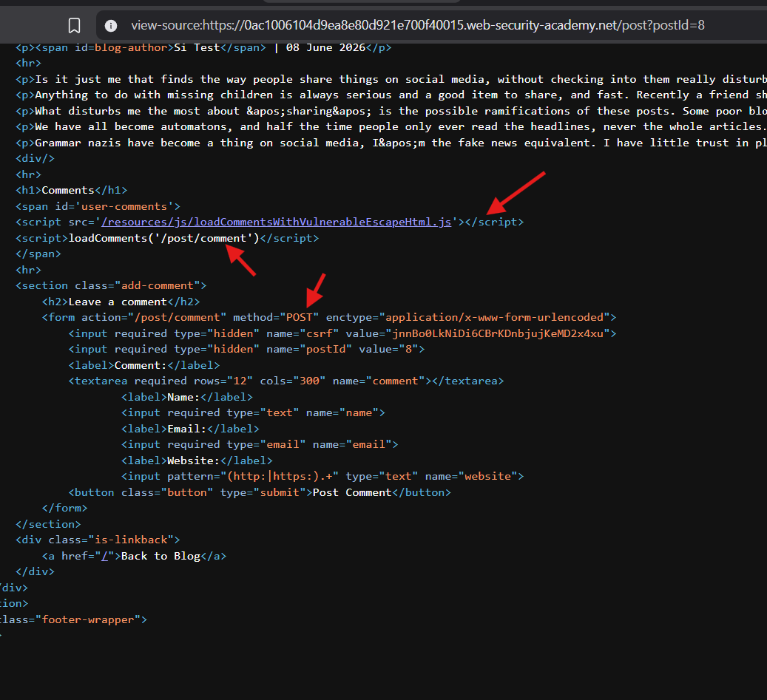Click the bookmark icon in the toolbar
The height and width of the screenshot is (700, 767).
tap(75, 25)
